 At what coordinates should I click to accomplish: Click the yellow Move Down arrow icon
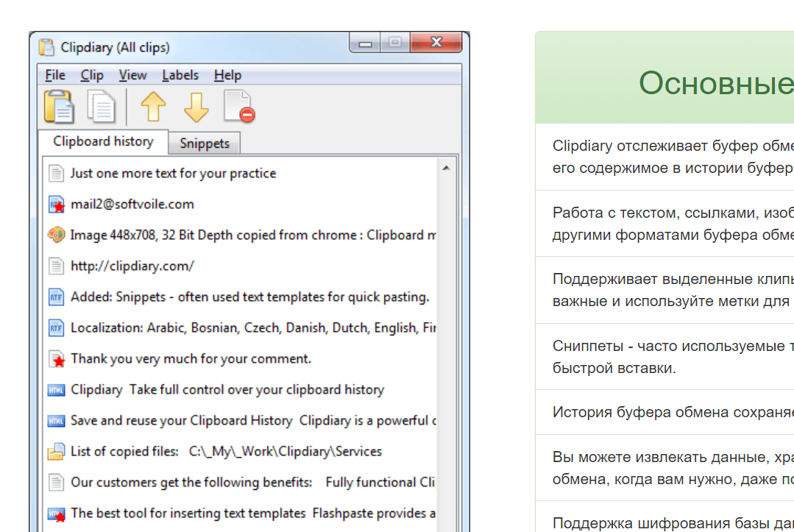point(196,107)
